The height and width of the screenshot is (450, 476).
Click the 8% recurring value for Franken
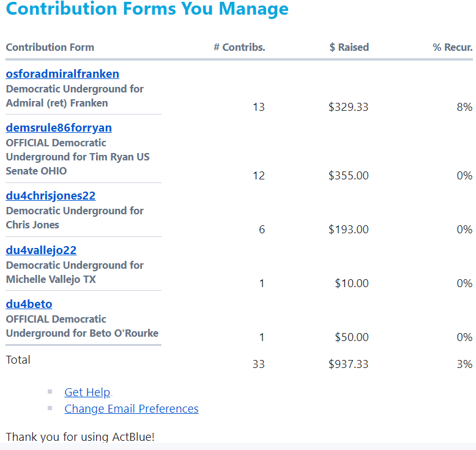coord(464,107)
